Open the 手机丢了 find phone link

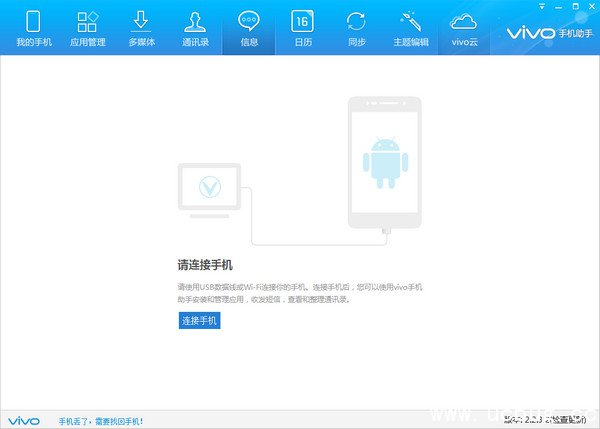pyautogui.click(x=101, y=421)
